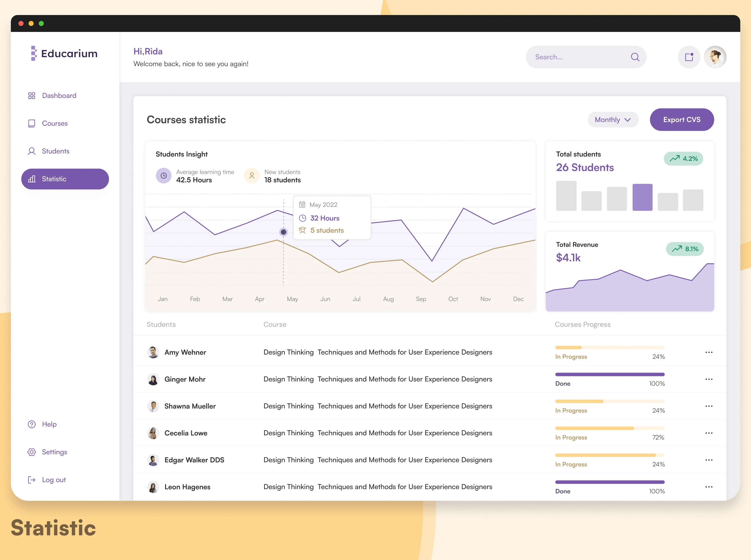Open the Courses sidebar item

55,123
